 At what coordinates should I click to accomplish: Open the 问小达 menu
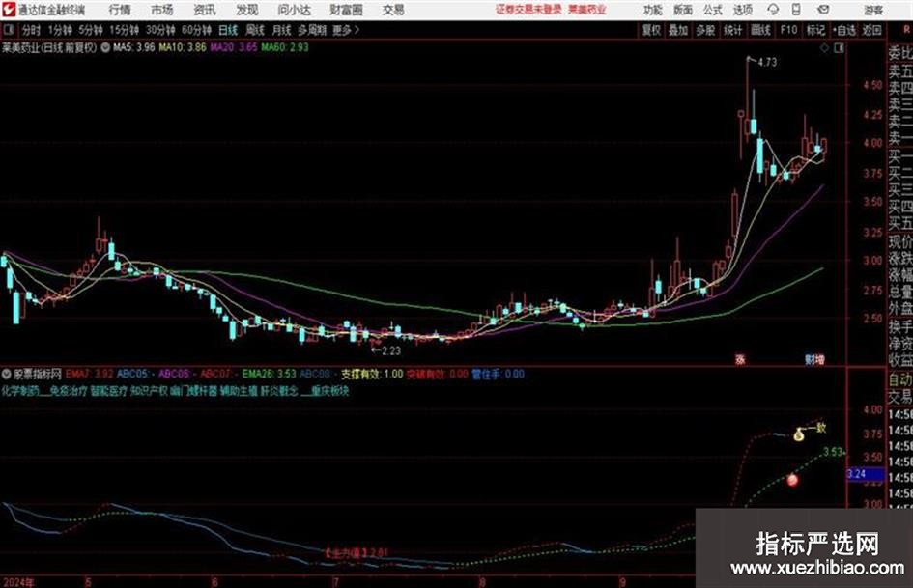point(294,10)
